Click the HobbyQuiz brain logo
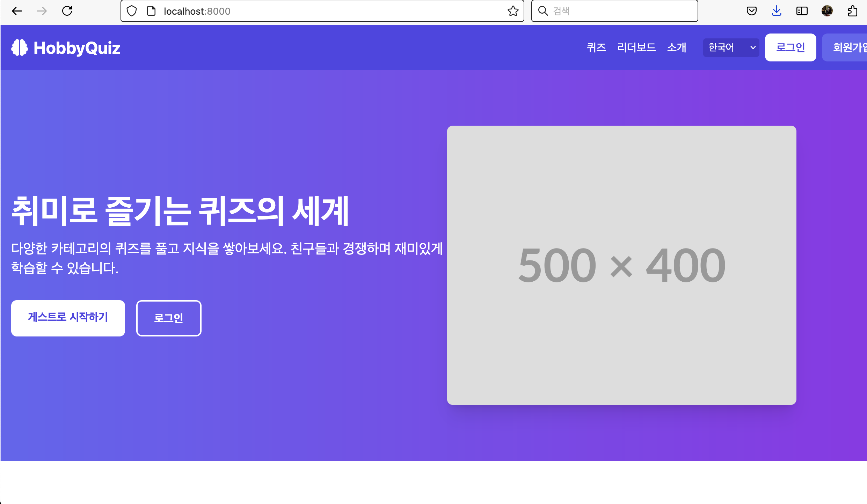The image size is (867, 504). tap(20, 47)
